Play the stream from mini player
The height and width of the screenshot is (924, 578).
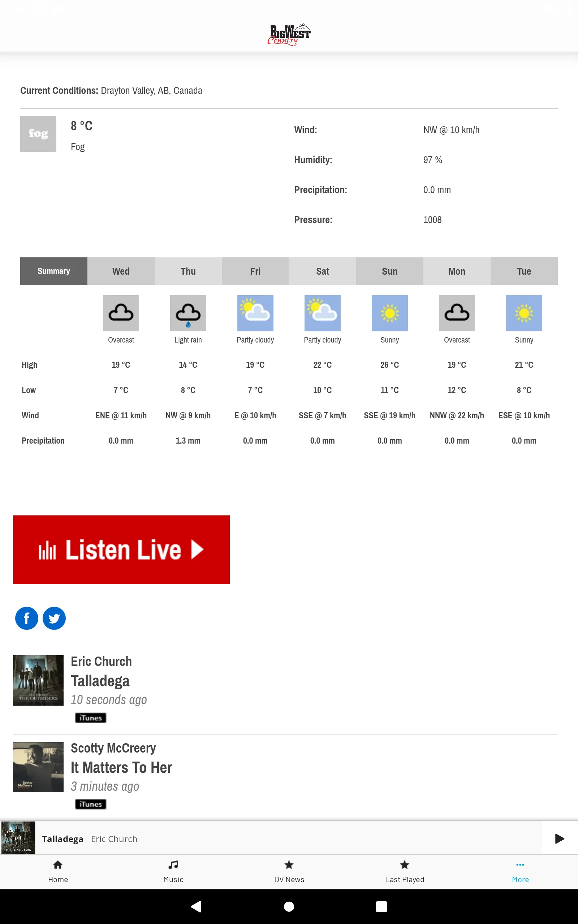pos(560,838)
